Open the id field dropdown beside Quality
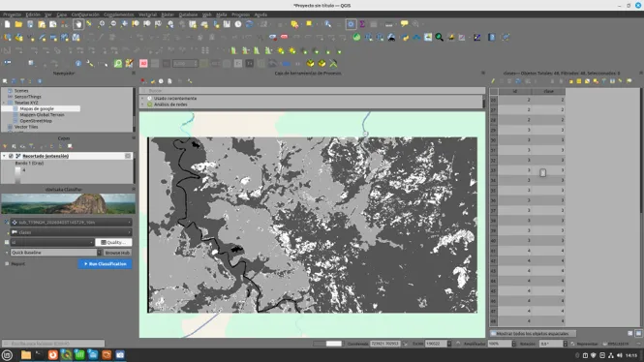 (52, 242)
